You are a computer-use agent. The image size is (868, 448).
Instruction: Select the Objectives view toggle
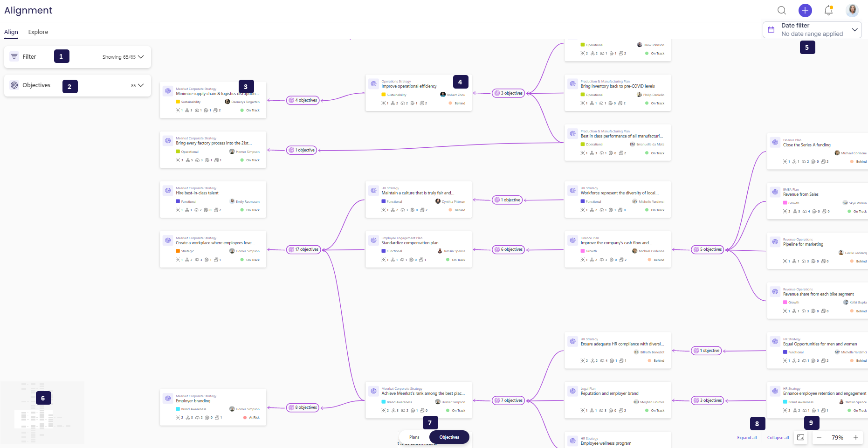tap(449, 437)
